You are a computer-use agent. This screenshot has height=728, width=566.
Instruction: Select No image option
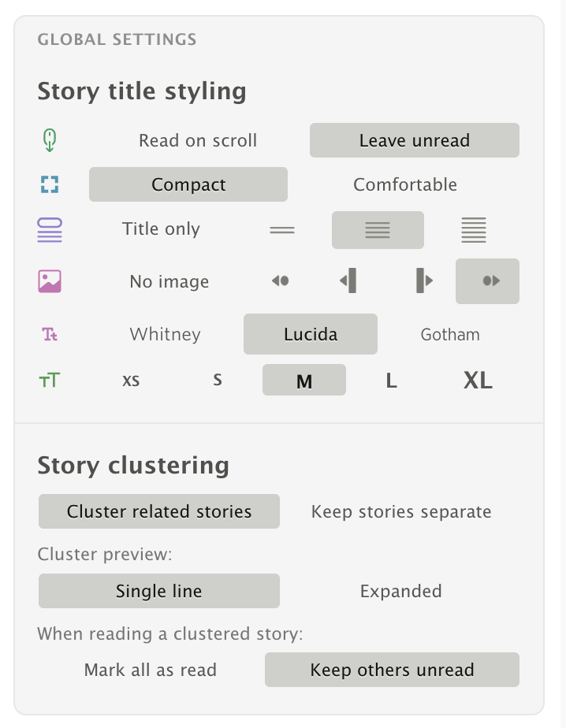pos(169,281)
